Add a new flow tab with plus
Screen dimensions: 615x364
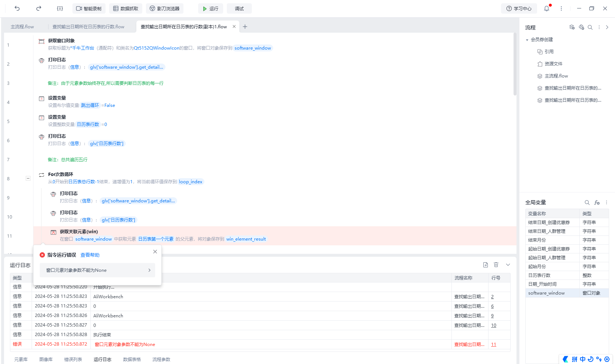245,27
